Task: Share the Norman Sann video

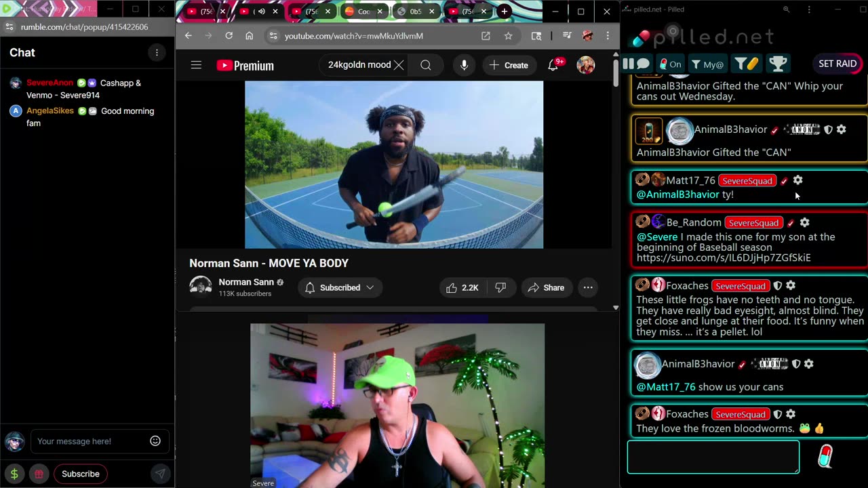Action: pyautogui.click(x=547, y=287)
